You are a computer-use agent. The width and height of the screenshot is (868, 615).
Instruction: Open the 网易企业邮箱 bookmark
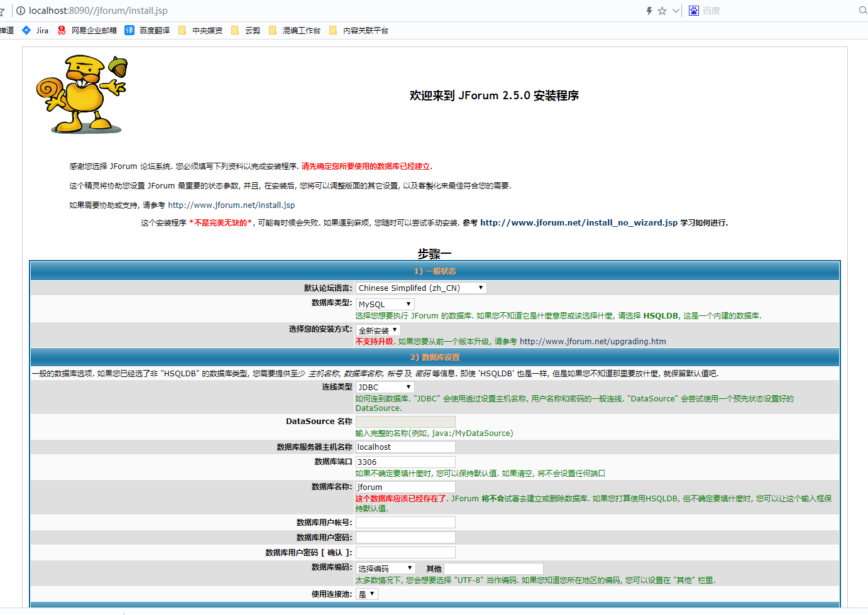pyautogui.click(x=87, y=30)
